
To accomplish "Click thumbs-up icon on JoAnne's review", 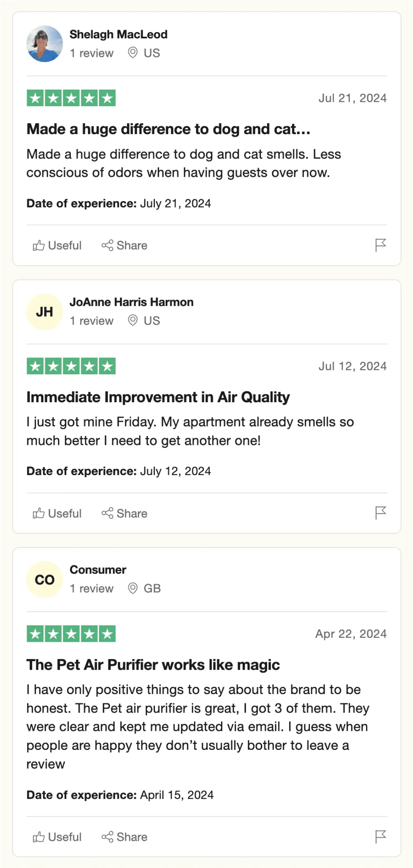I will click(38, 513).
